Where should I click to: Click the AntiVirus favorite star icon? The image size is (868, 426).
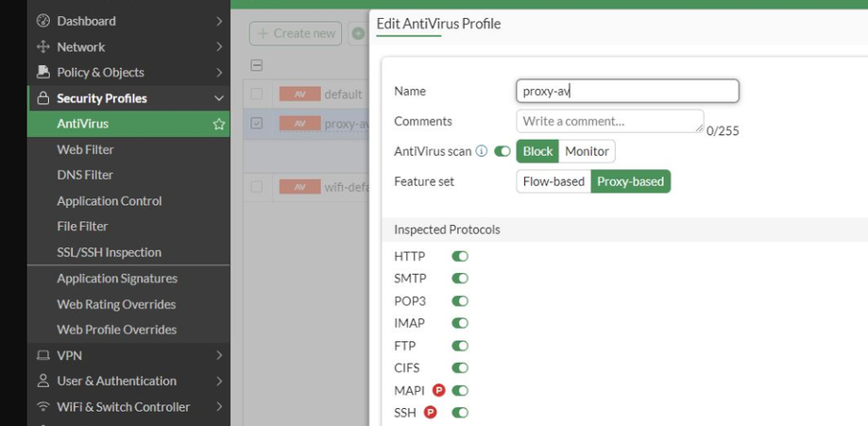pos(219,124)
